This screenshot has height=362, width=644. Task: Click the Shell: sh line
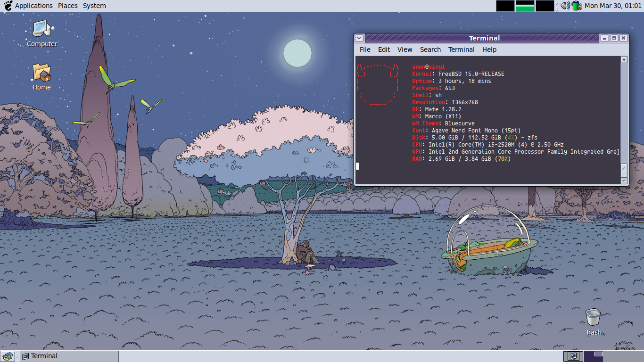pos(427,95)
